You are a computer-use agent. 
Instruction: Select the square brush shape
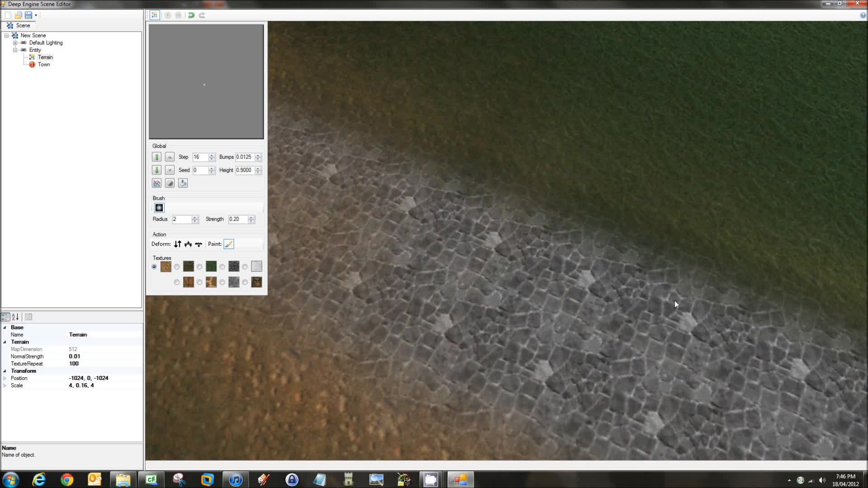(159, 207)
